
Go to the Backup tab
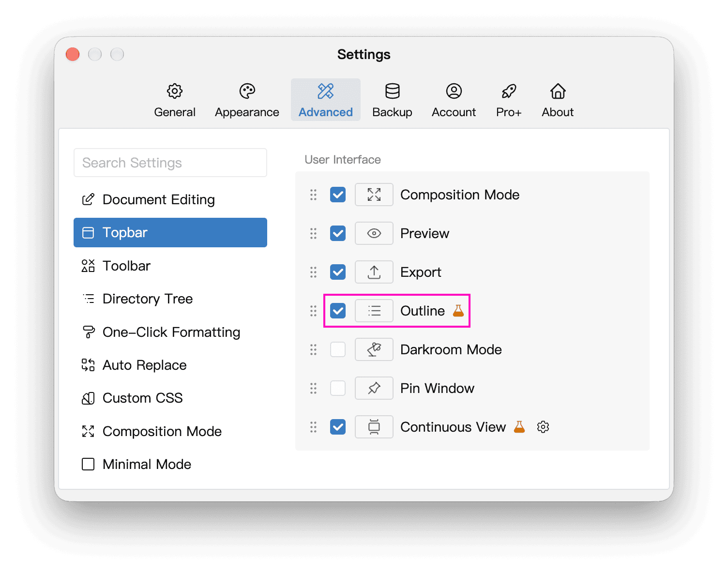[x=392, y=100]
